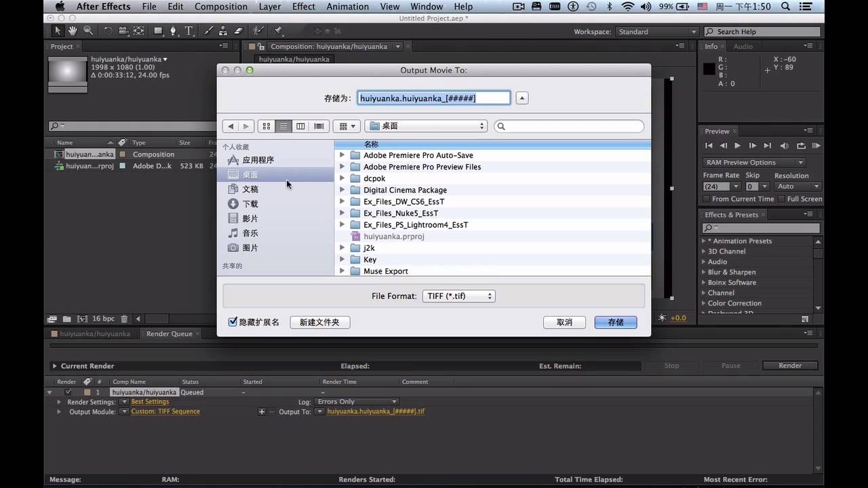Select the Brush tool

tap(208, 31)
